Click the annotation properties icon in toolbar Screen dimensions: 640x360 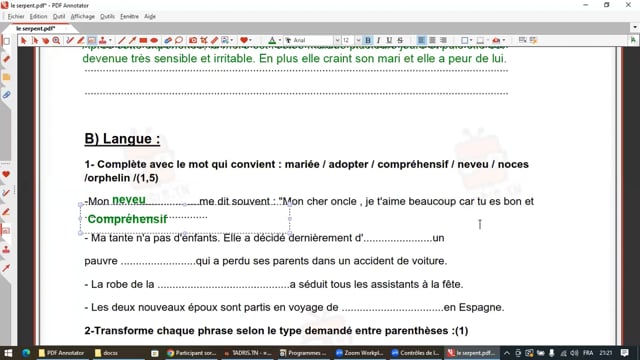click(x=522, y=40)
